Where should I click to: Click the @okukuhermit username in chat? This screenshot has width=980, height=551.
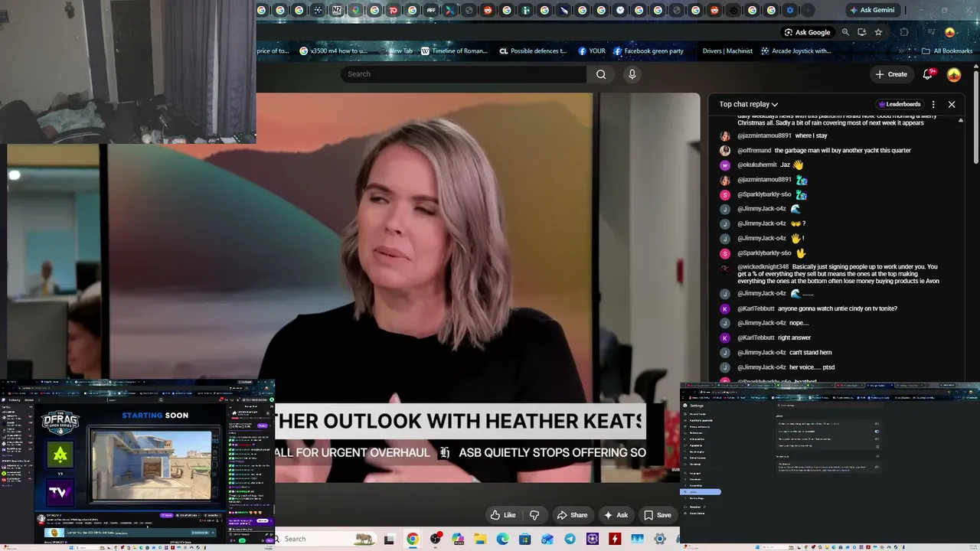pyautogui.click(x=757, y=165)
